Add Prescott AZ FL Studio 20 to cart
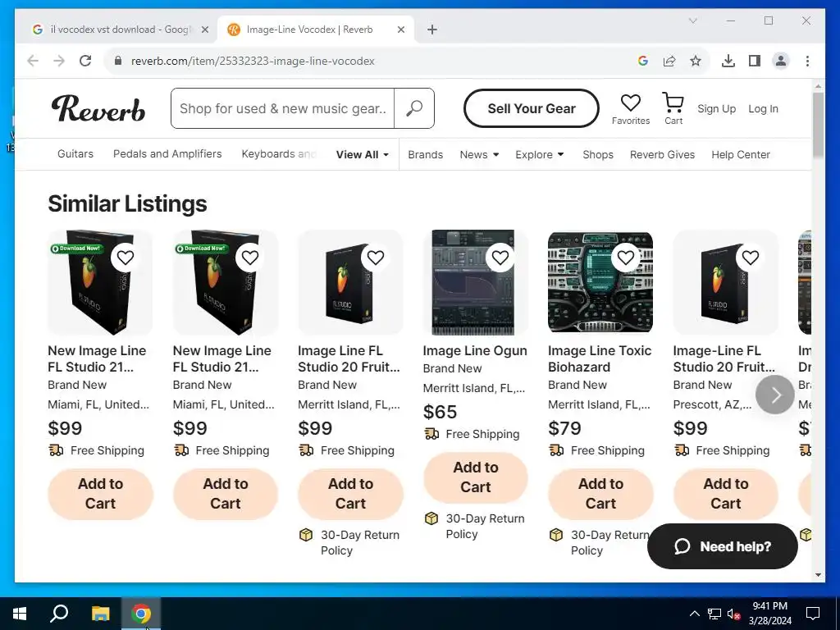Image resolution: width=840 pixels, height=630 pixels. pyautogui.click(x=726, y=493)
